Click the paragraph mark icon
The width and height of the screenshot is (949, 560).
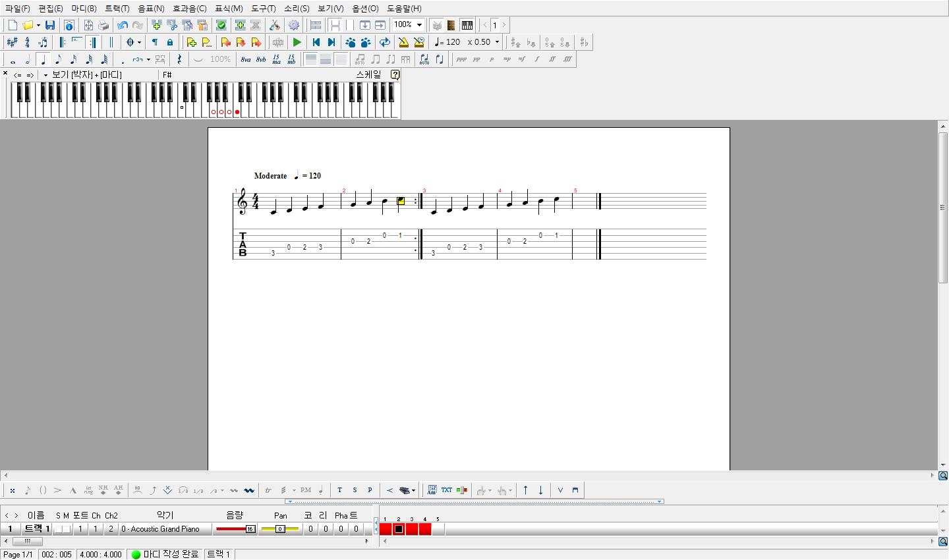[155, 42]
